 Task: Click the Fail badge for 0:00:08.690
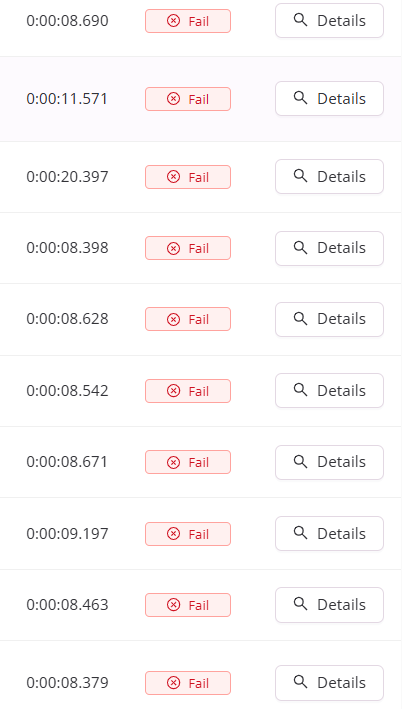[188, 21]
